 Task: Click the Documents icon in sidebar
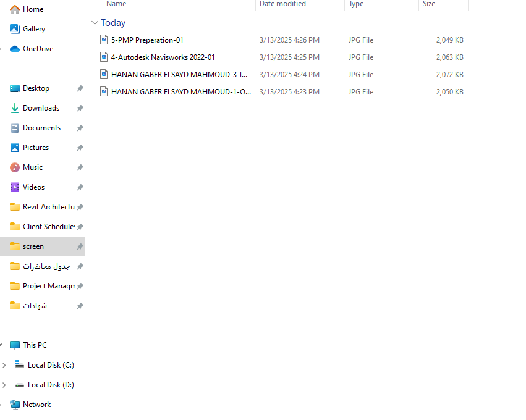[x=15, y=128]
